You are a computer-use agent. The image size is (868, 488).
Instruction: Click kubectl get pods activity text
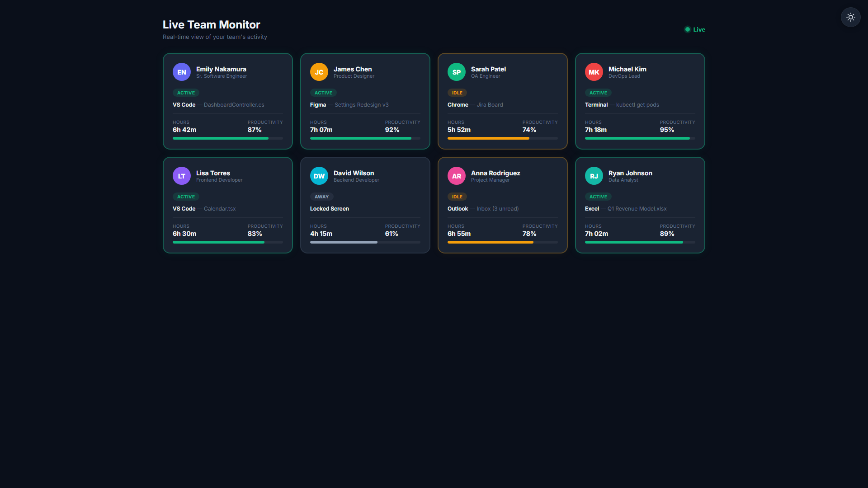637,105
